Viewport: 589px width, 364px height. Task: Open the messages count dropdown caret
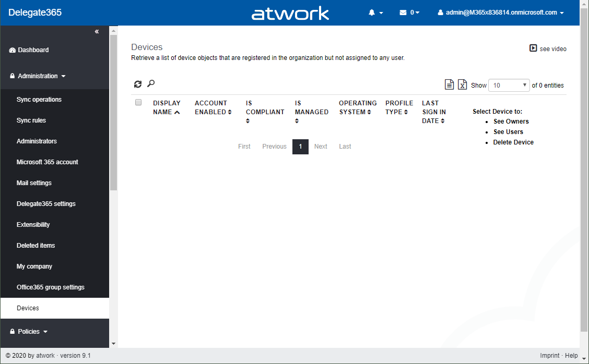click(x=417, y=13)
